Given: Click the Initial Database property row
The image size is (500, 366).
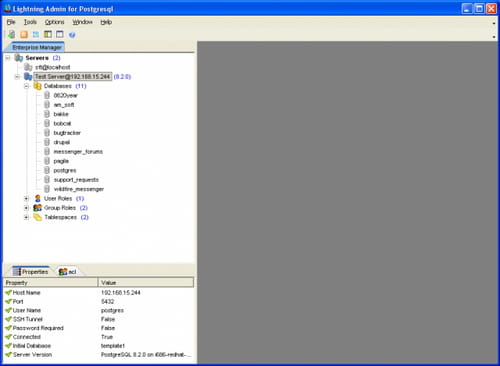Looking at the screenshot, I should tap(99, 346).
